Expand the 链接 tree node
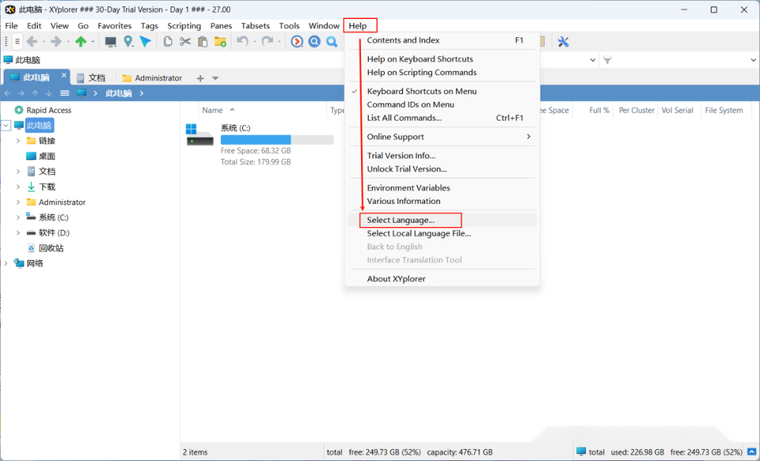760x461 pixels. pos(18,141)
